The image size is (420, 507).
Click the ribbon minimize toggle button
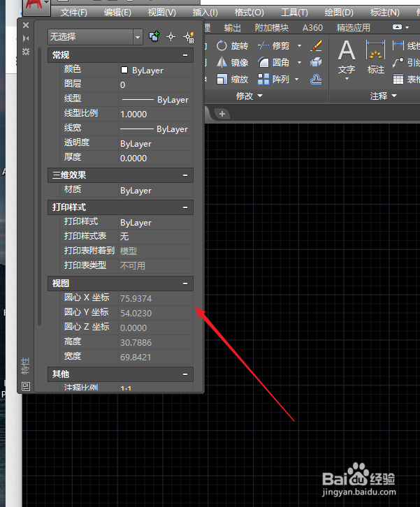pyautogui.click(x=398, y=27)
